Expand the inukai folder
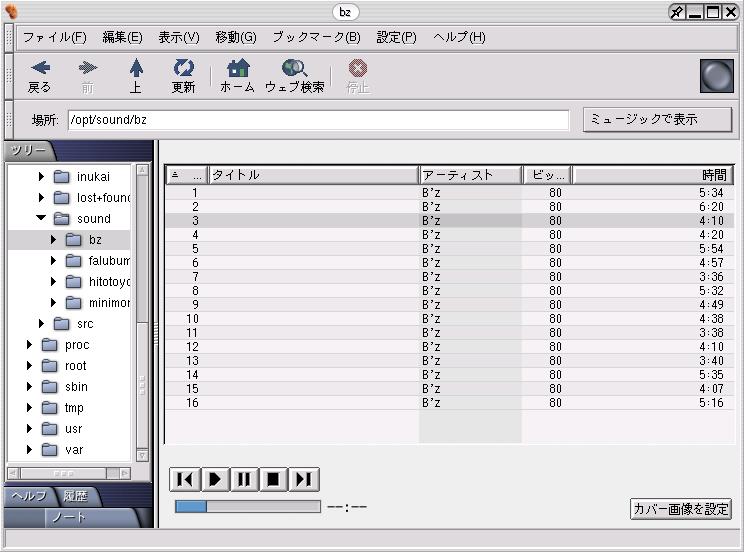744x552 pixels. [41, 177]
